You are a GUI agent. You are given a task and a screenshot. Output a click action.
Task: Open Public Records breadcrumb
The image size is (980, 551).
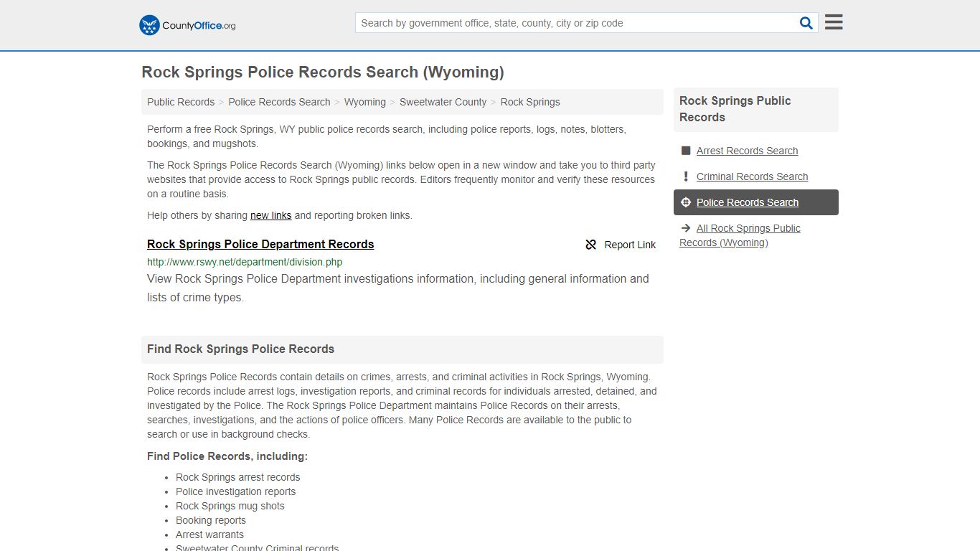(x=181, y=102)
